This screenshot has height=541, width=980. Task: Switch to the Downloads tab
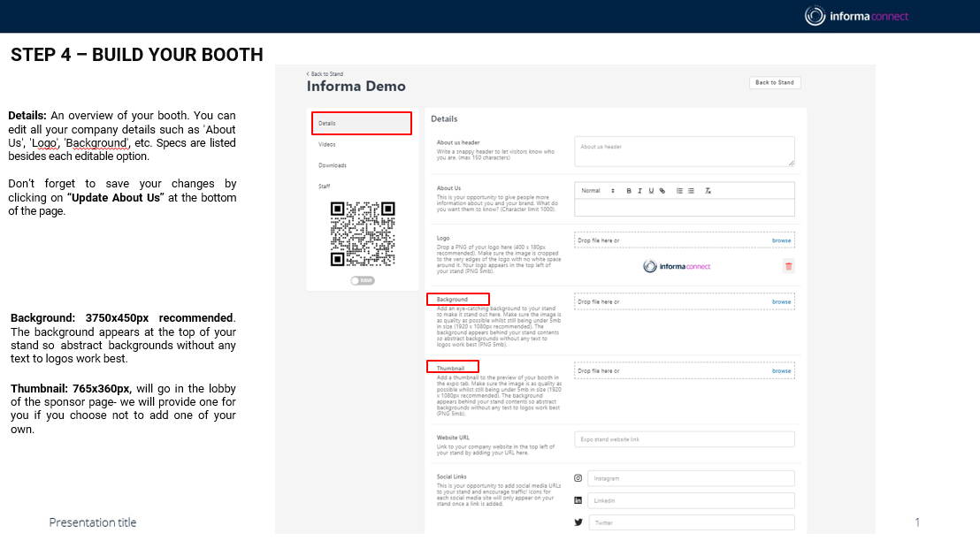[333, 165]
